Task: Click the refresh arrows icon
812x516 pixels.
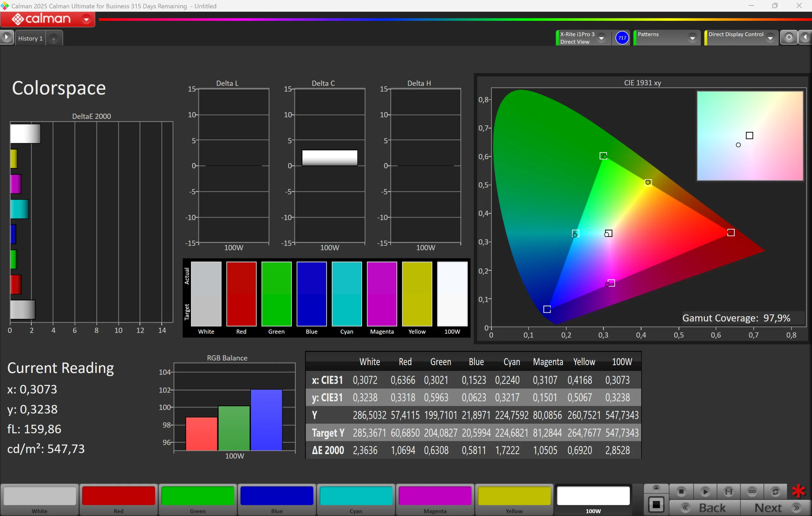Action: click(775, 492)
